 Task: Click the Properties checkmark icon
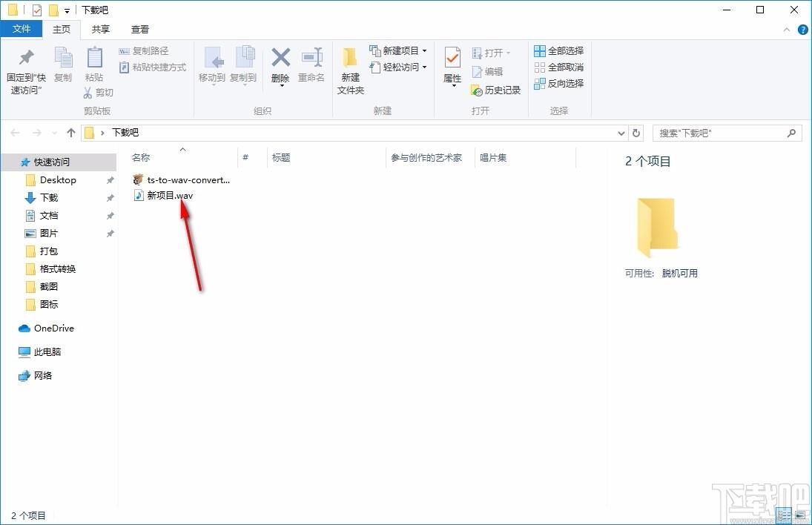pos(452,58)
